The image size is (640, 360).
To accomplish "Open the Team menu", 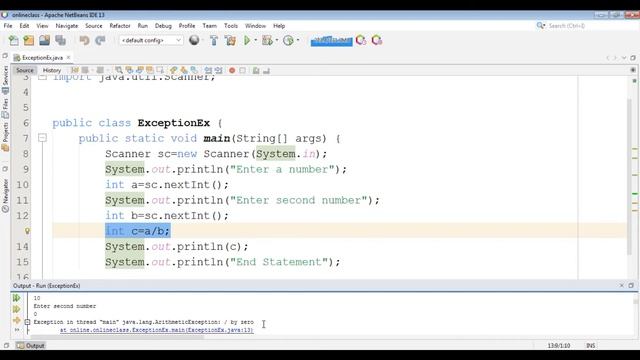I will point(209,26).
